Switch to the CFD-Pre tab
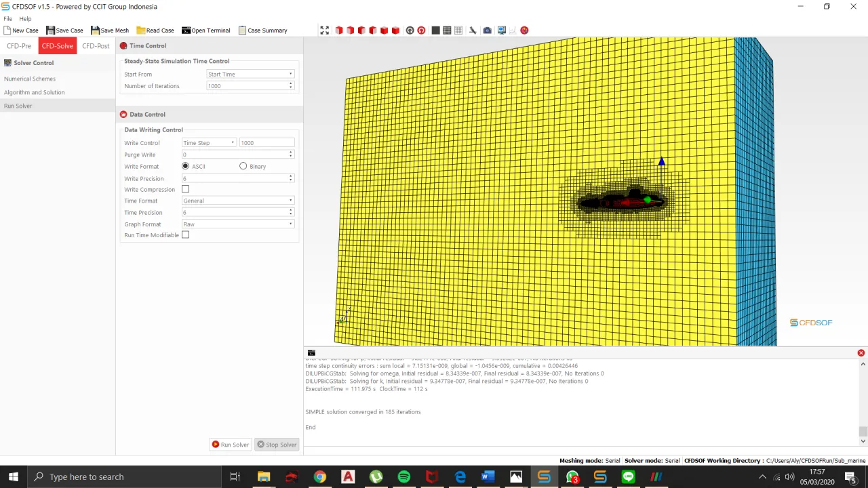The image size is (868, 488). tap(19, 46)
